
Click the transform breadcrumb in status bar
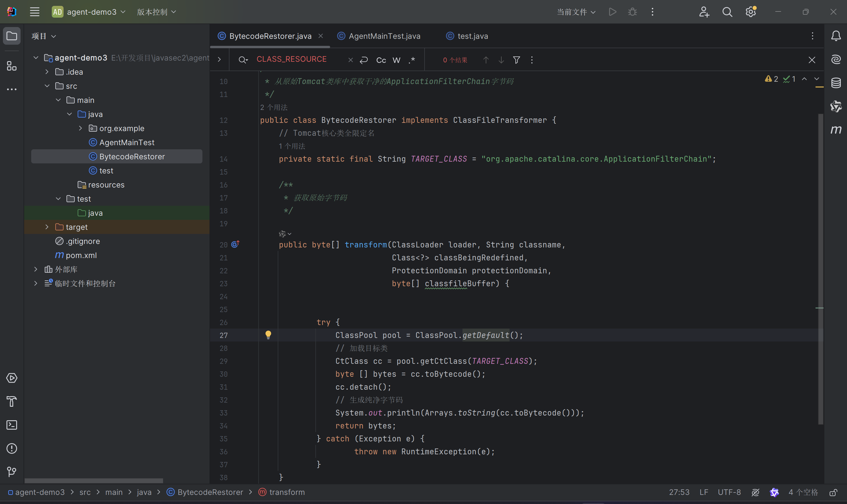point(287,492)
